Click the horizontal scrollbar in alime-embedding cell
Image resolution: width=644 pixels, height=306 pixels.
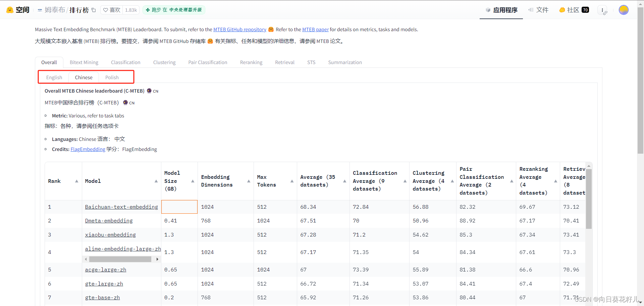(120, 259)
